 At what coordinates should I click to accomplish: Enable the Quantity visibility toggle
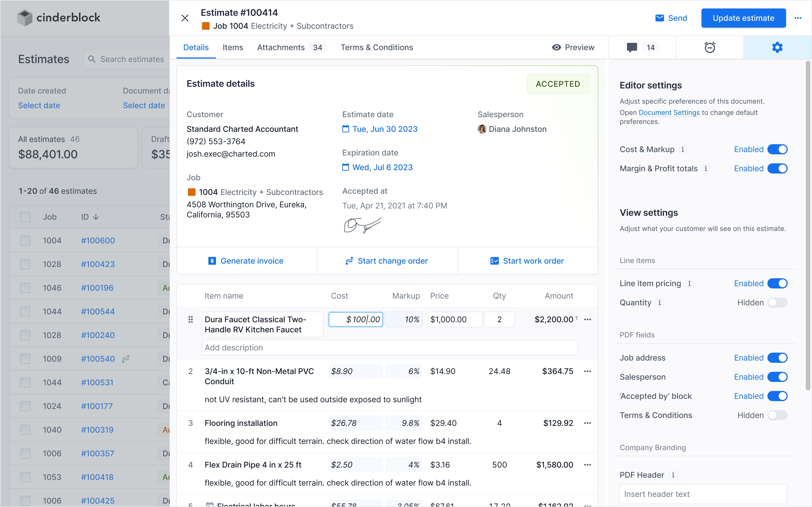click(777, 303)
